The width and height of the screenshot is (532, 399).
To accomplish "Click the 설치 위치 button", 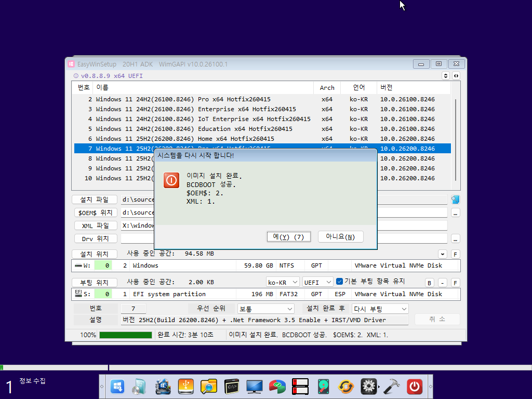I will [95, 254].
